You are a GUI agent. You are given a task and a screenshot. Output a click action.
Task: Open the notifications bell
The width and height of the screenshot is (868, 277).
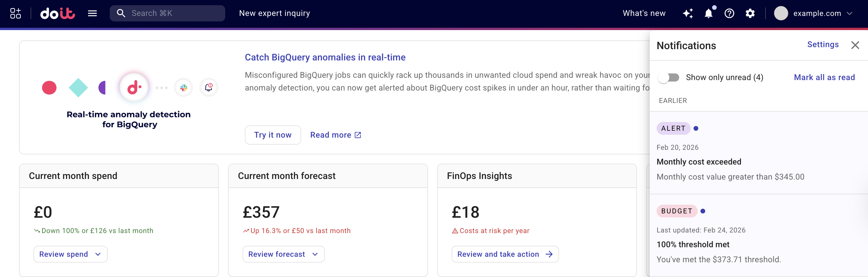709,14
